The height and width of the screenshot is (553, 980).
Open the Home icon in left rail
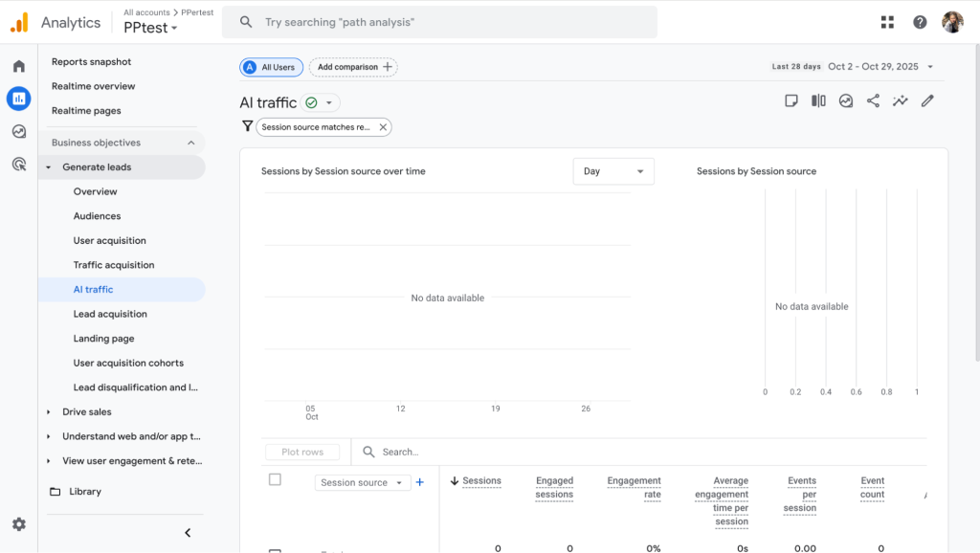pyautogui.click(x=18, y=66)
